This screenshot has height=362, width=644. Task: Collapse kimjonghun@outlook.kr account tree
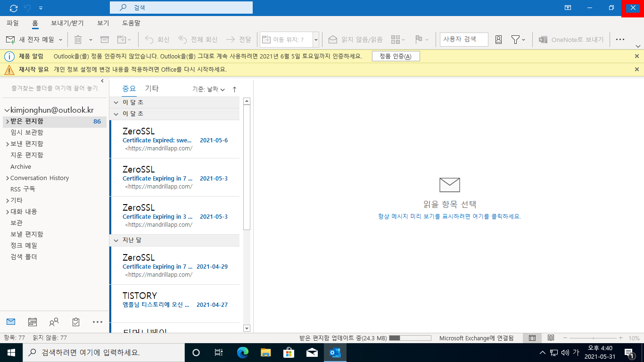point(7,110)
